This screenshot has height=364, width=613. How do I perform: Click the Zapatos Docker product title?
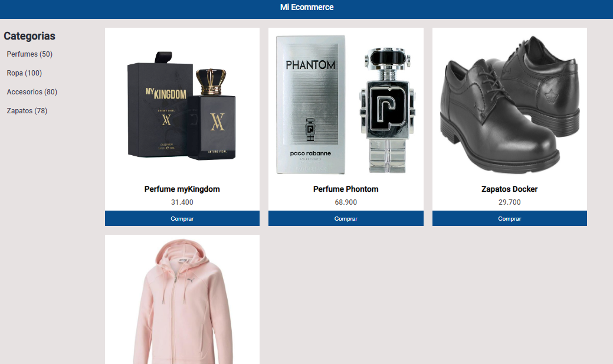click(509, 189)
